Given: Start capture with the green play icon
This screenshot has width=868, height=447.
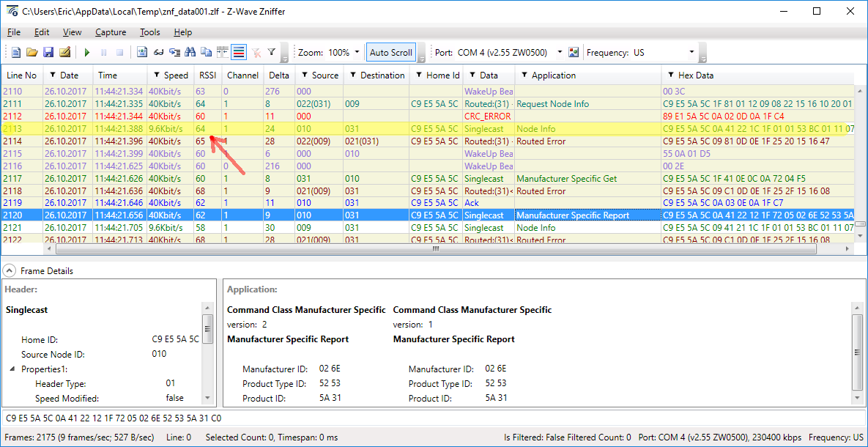Looking at the screenshot, I should [87, 53].
